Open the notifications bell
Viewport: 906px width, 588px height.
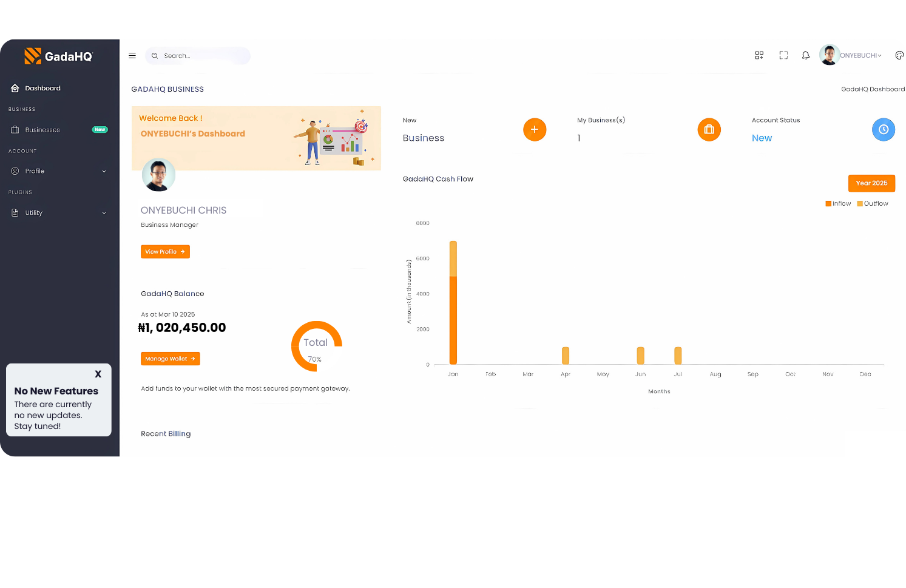(805, 55)
